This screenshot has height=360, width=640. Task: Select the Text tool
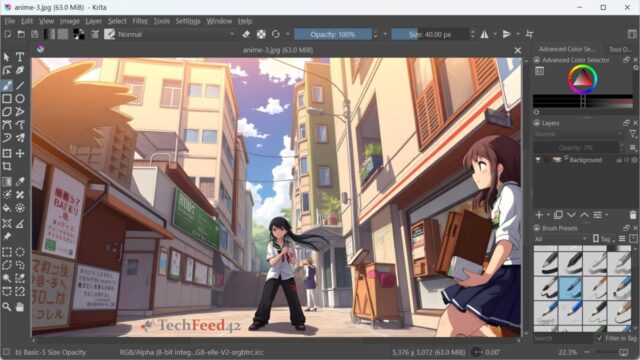coord(20,57)
